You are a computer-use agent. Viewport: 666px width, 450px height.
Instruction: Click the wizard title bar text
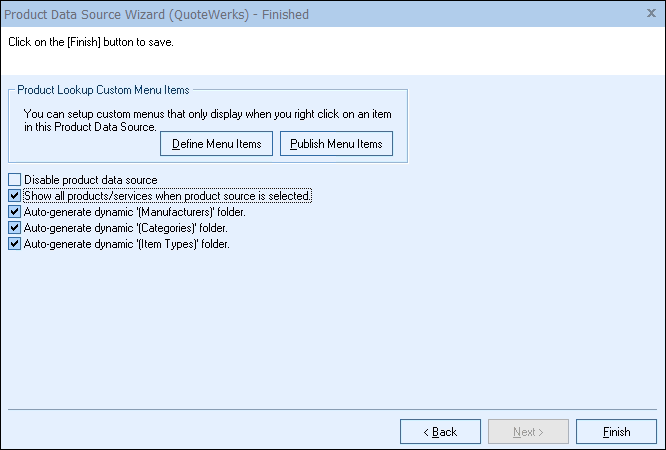click(158, 14)
